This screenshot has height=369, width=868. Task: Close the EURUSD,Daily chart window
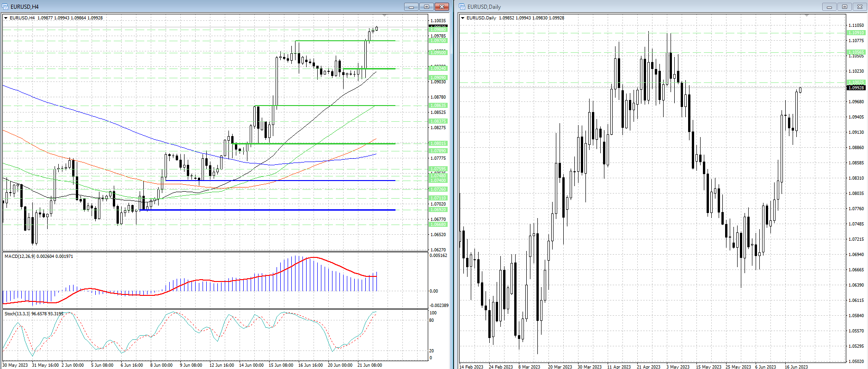(x=860, y=6)
